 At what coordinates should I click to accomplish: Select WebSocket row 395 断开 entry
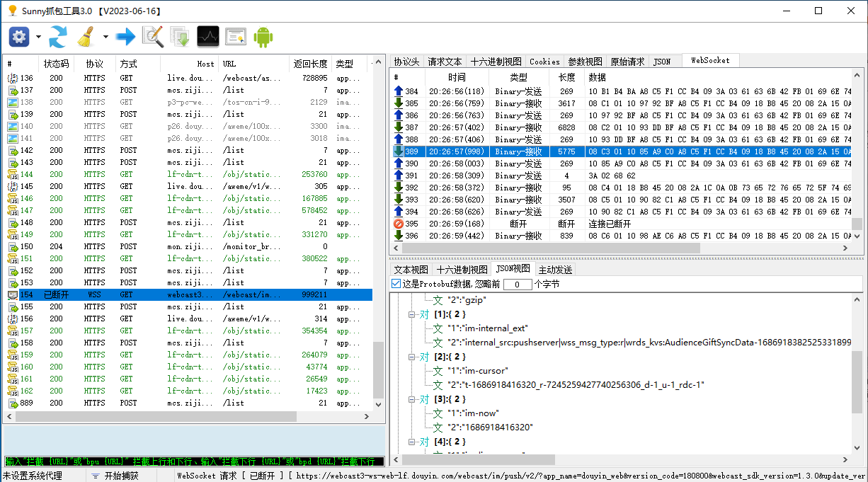621,224
